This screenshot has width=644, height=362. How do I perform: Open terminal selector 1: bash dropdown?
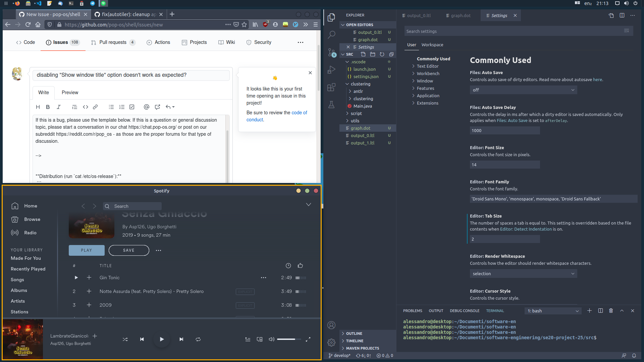pos(553,311)
